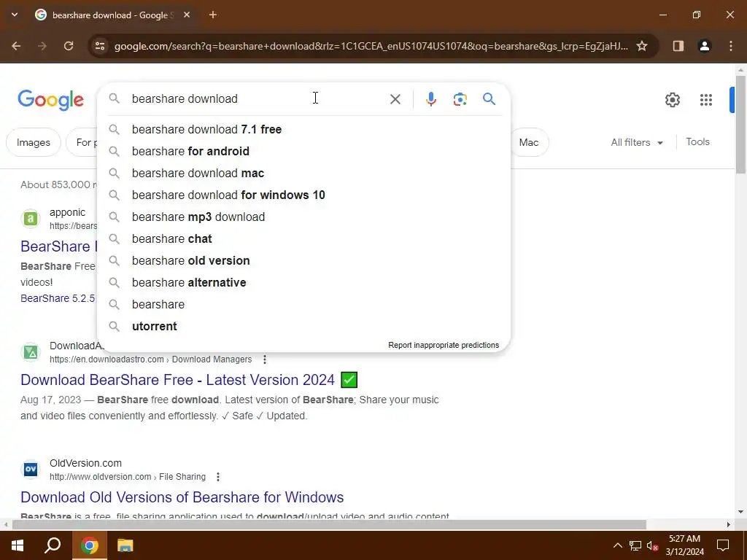Image resolution: width=747 pixels, height=560 pixels.
Task: Open Chrome side panel icon
Action: [678, 46]
